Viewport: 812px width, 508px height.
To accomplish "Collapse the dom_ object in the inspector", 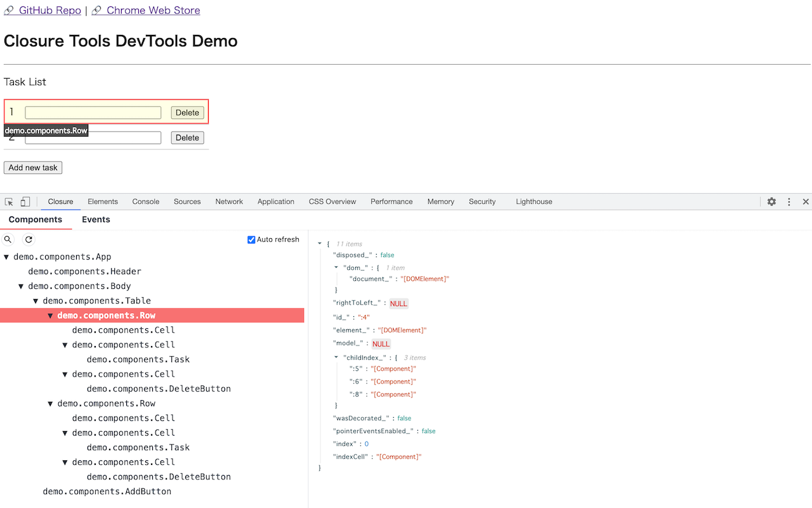I will point(336,267).
